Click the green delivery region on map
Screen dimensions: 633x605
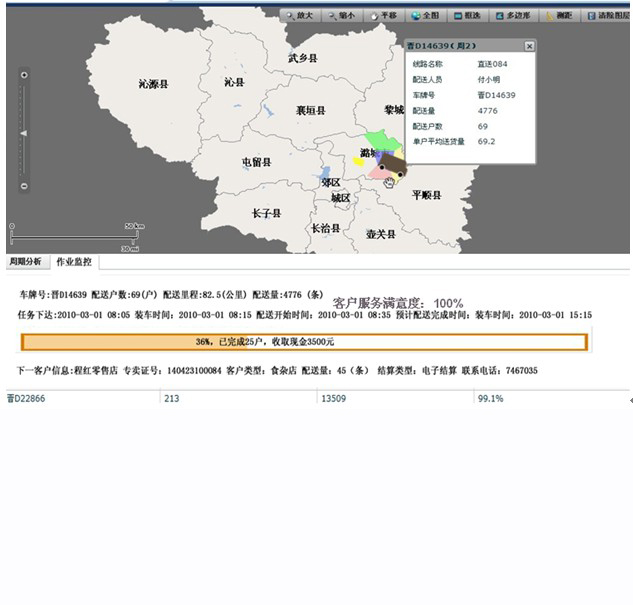(x=384, y=141)
